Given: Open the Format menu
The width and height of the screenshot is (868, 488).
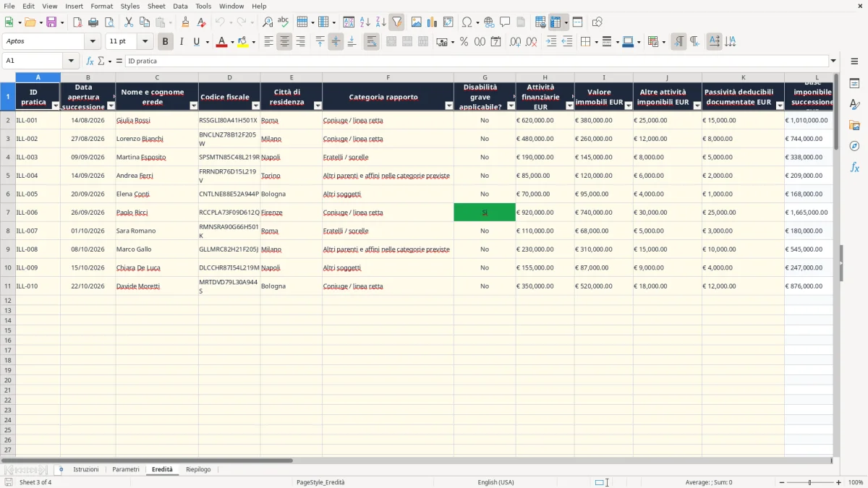Looking at the screenshot, I should click(102, 6).
